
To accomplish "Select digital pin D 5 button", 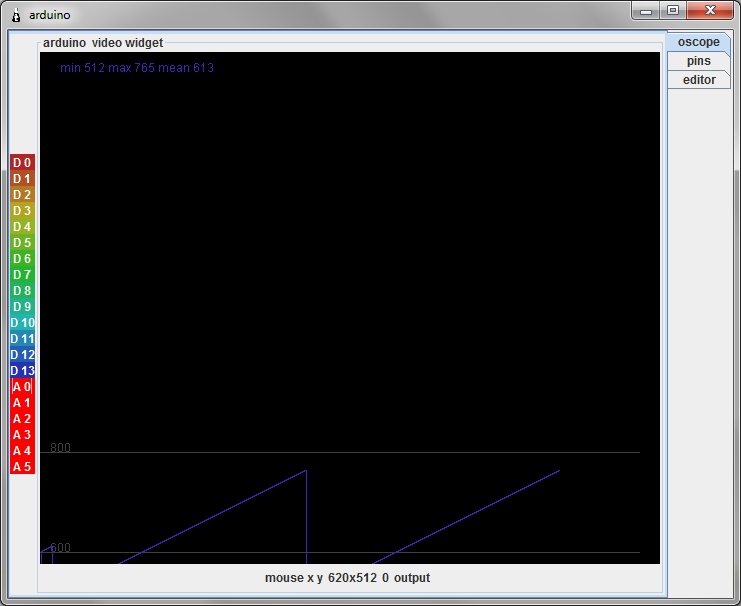I will (x=22, y=243).
